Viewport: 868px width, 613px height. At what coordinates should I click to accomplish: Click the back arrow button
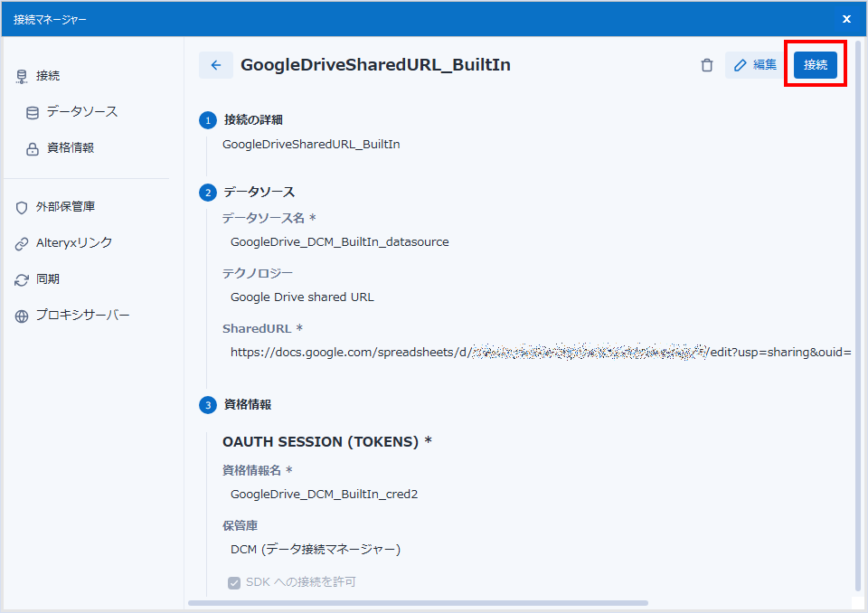coord(215,65)
